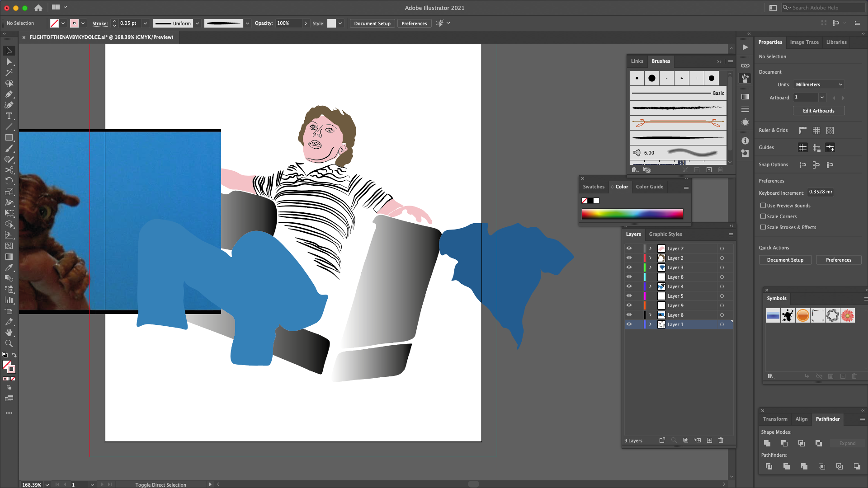Check the Scale Corners option
Screen dimensions: 868x488
(x=763, y=216)
